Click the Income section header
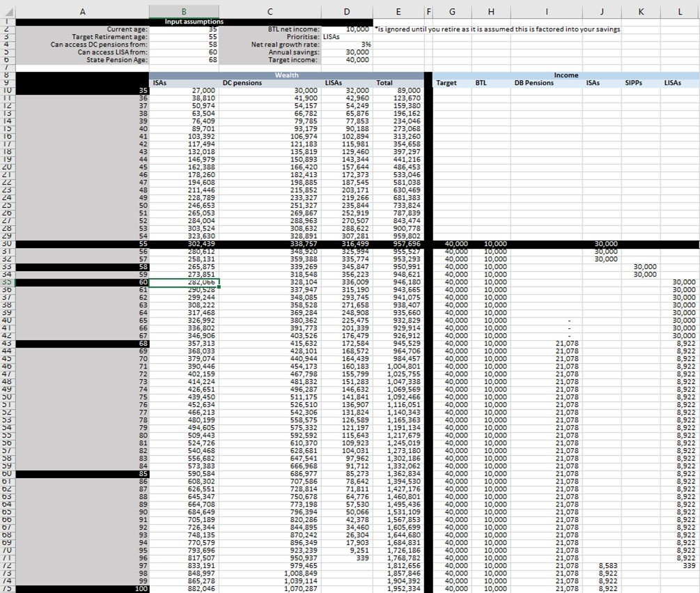This screenshot has height=593, width=700. pos(565,75)
